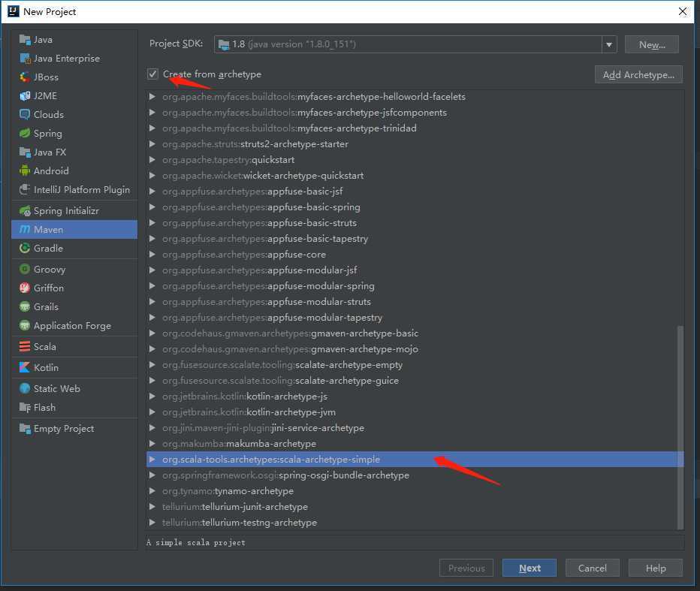The width and height of the screenshot is (700, 591).
Task: Select myfaces-archetype-trinidad row
Action: tap(415, 128)
